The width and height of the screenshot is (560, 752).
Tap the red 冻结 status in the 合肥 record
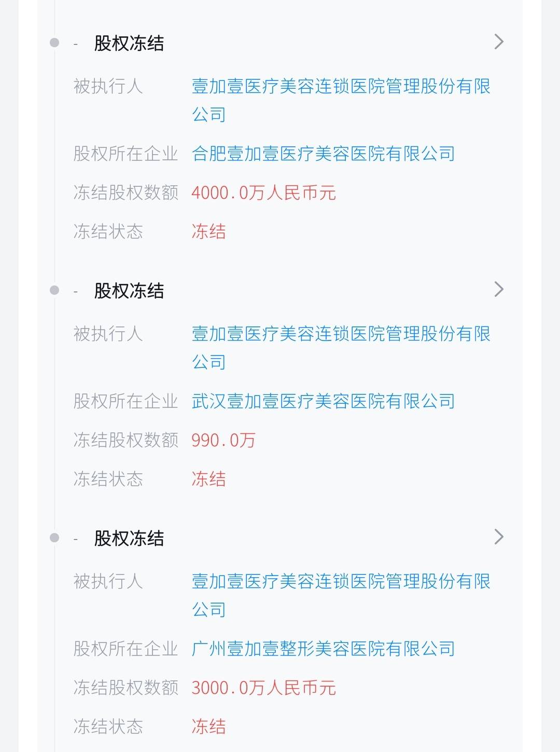tap(208, 231)
